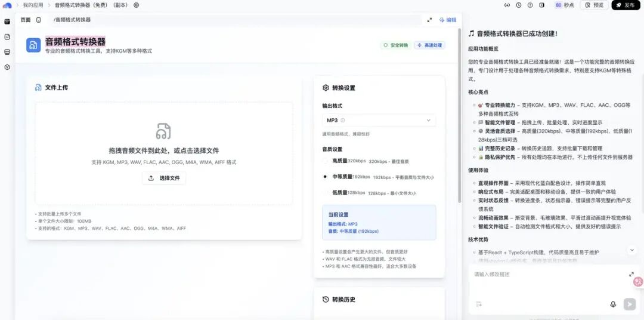This screenshot has width=644, height=320.
Task: Select the 低质量 128kbps radio option
Action: [x=326, y=192]
